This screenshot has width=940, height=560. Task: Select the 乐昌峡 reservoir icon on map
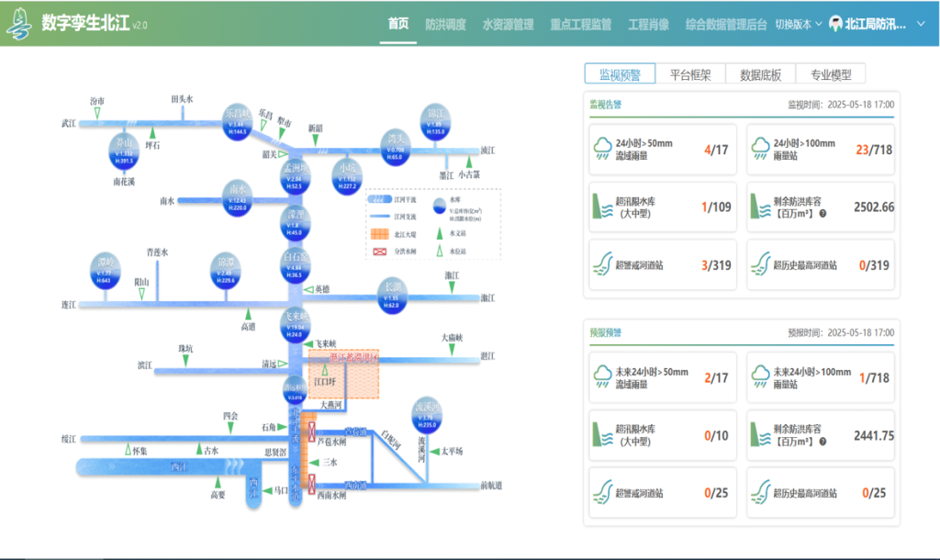236,122
